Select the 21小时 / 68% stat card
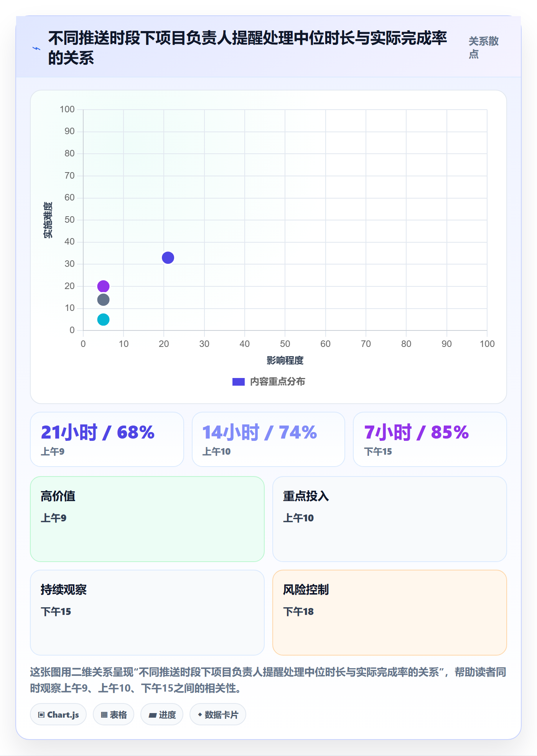 coord(107,439)
